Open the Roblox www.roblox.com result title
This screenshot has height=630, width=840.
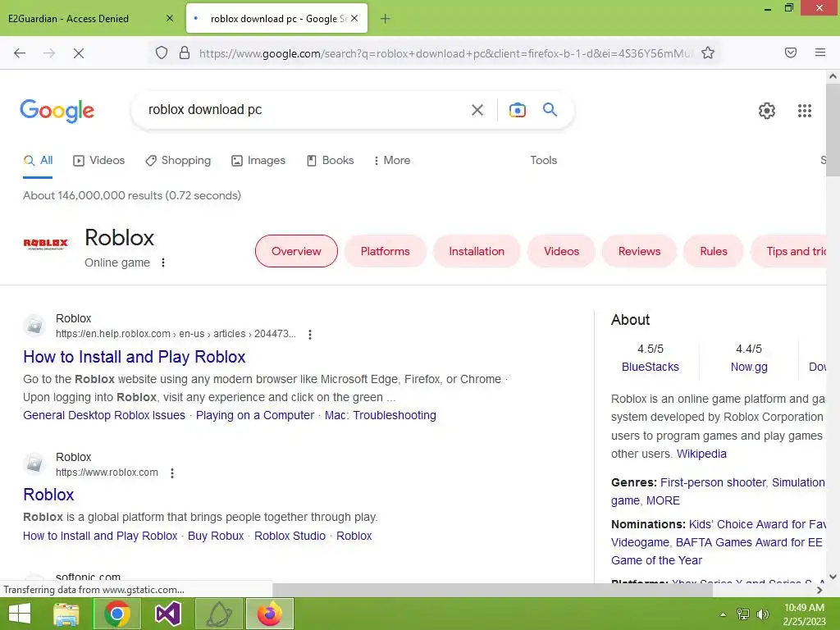tap(48, 495)
